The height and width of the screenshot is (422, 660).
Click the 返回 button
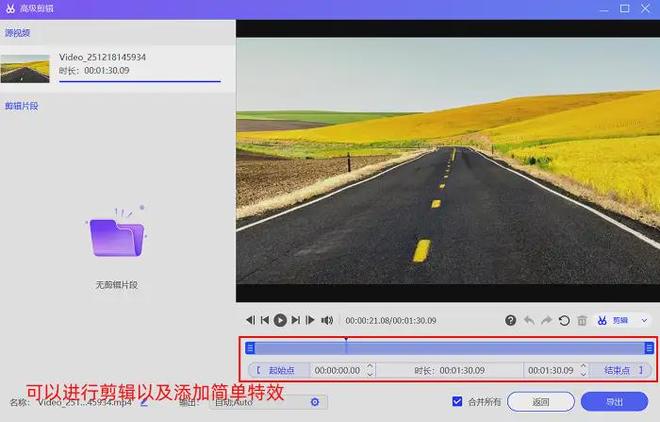point(541,402)
